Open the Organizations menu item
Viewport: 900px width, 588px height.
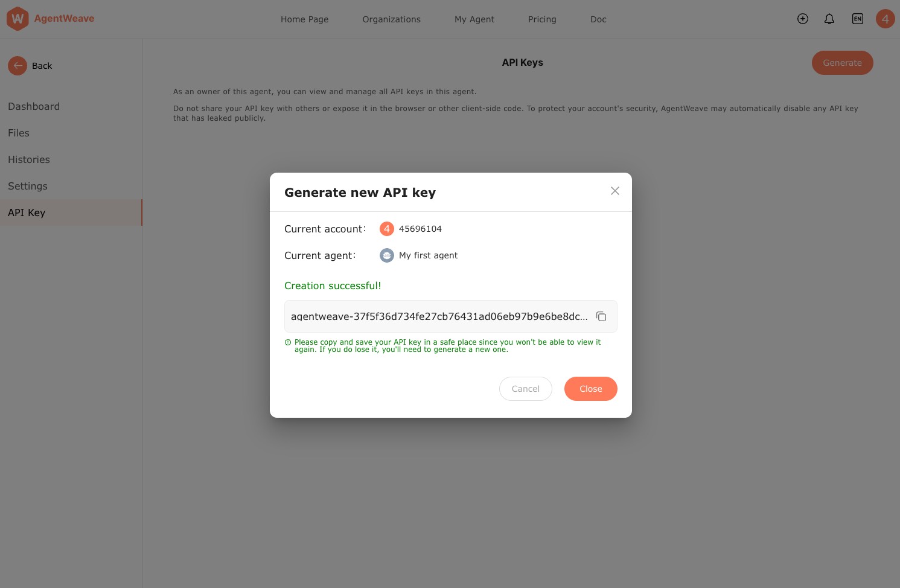[x=391, y=19]
